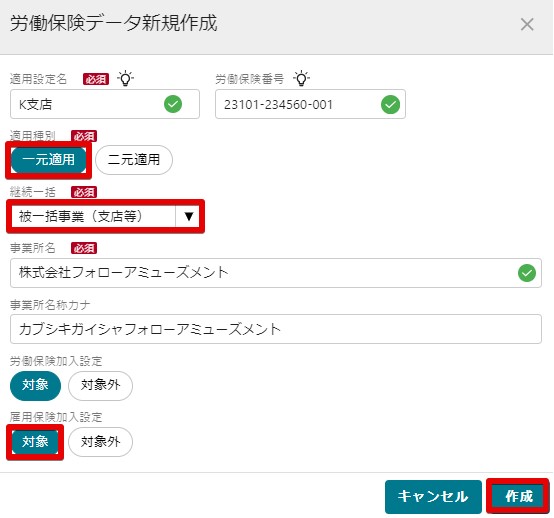
Task: Click the 労働保険加入設定 label
Action: click(x=56, y=361)
